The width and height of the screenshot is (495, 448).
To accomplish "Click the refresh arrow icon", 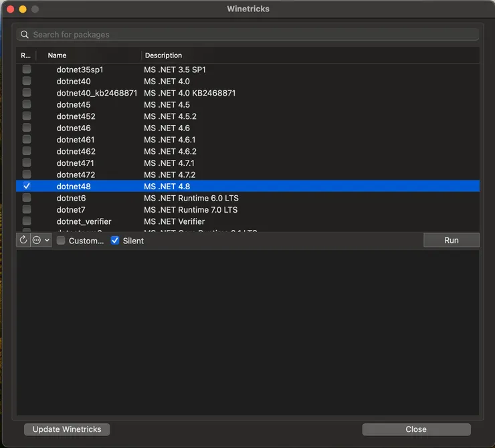I will pos(23,241).
